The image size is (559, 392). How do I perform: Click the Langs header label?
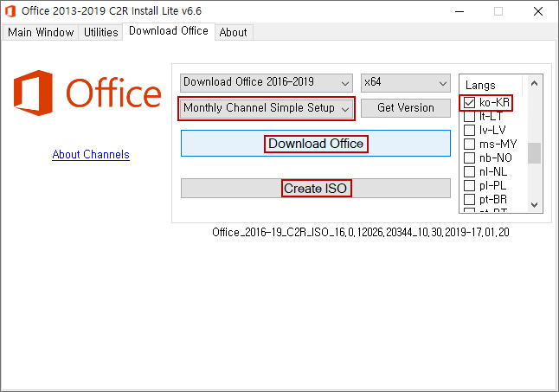point(480,85)
